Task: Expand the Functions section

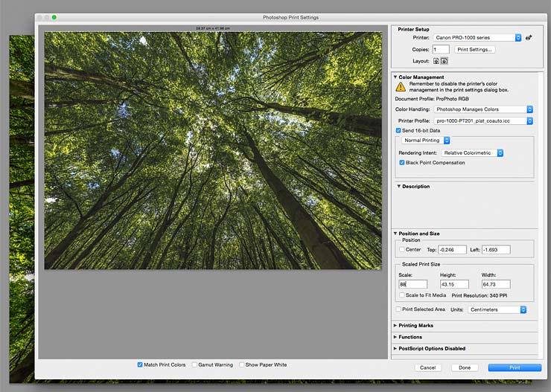Action: (395, 337)
